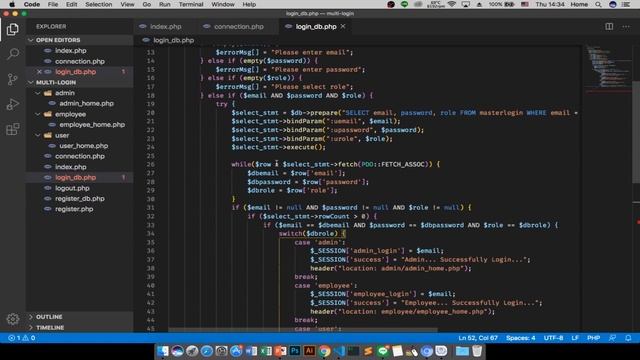640x360 pixels.
Task: Open Visual Studio Code from the dock
Action: (339, 351)
